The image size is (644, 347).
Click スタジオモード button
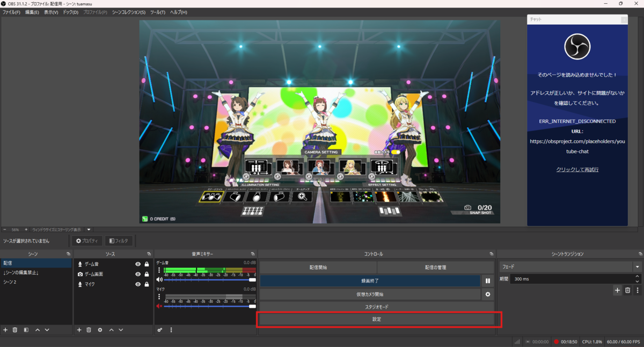377,307
